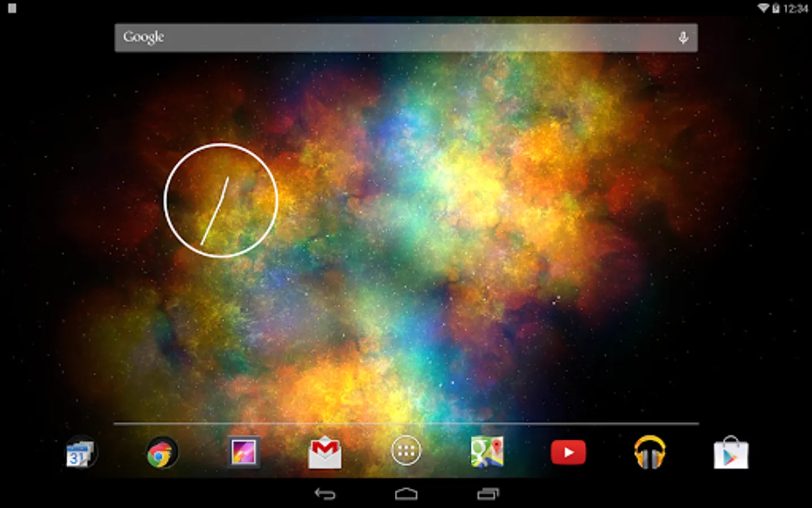The height and width of the screenshot is (508, 812).
Task: Open the YouTube app
Action: coord(568,453)
